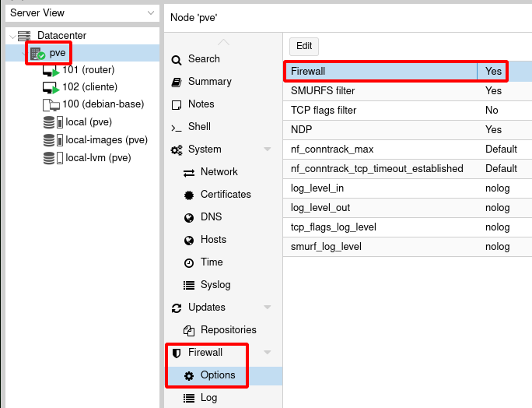Select the pve node icon
Screen dimensions: 532x408
tap(37, 53)
